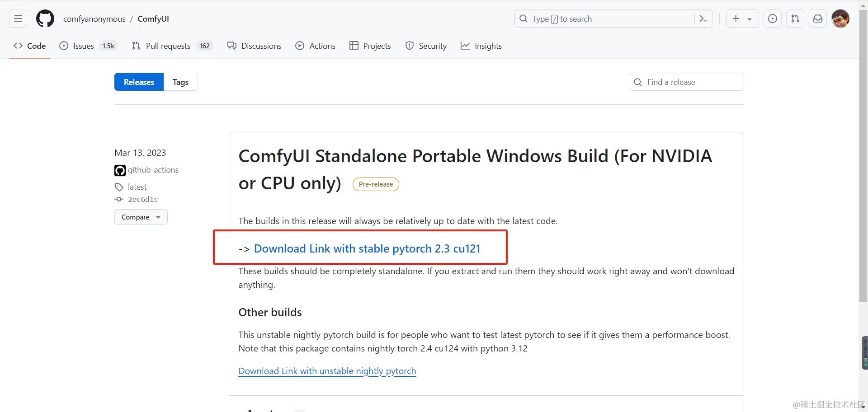Open the hamburger navigation menu
Screen dimensions: 868x412
[18, 19]
